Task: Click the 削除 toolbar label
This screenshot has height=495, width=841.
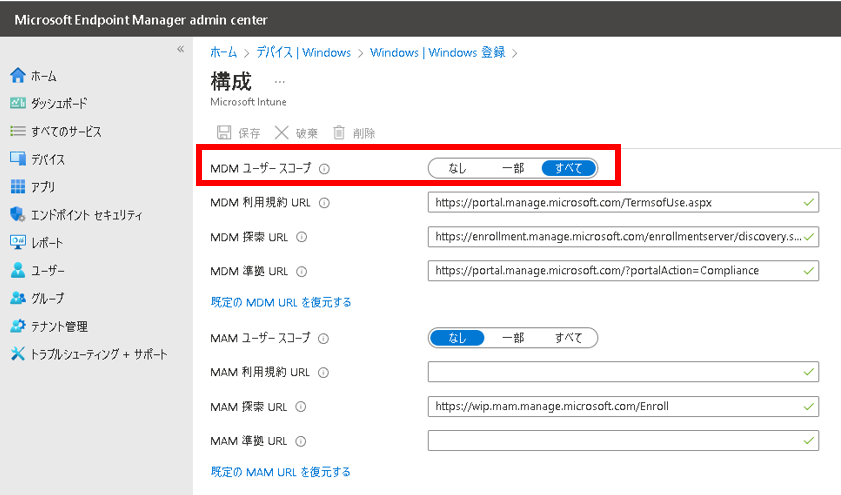Action: (x=364, y=133)
